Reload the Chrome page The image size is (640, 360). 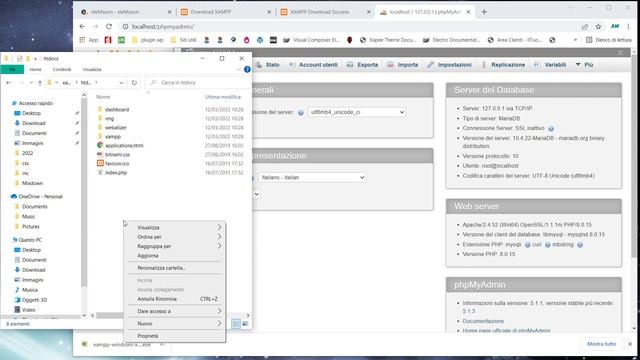coord(109,27)
